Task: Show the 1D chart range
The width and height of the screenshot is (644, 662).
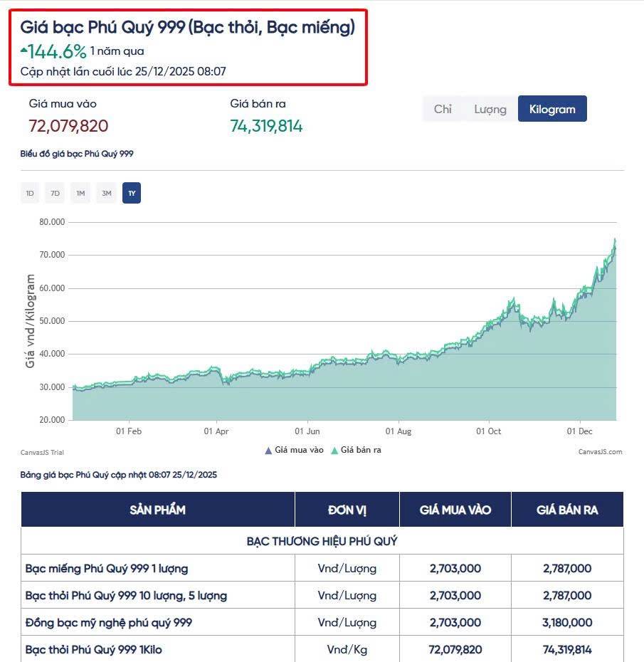Action: coord(30,193)
